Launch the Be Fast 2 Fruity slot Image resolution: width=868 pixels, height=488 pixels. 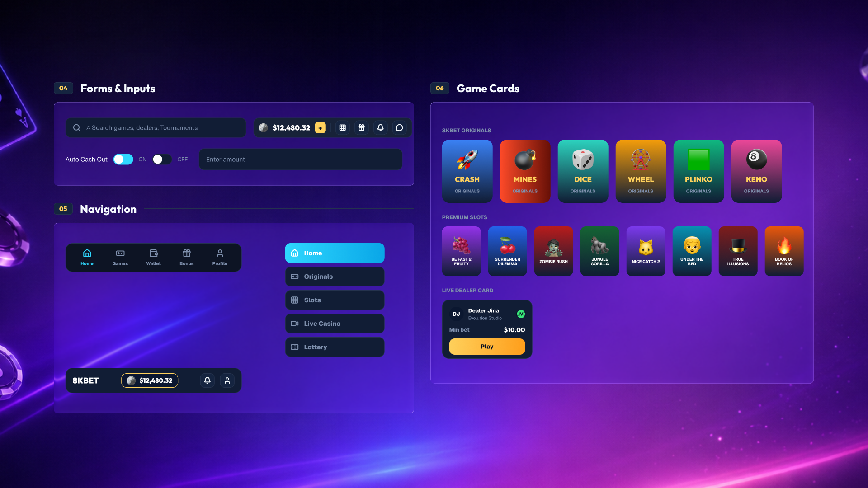(x=462, y=251)
